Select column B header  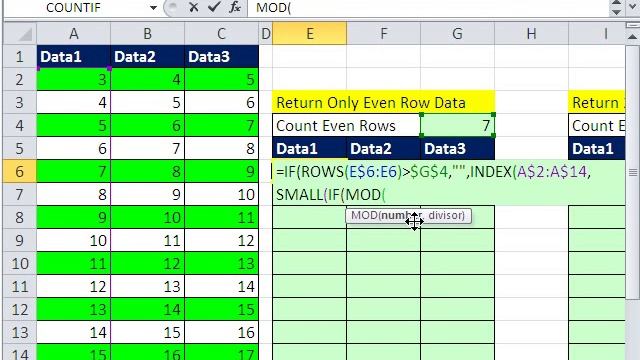tap(147, 33)
